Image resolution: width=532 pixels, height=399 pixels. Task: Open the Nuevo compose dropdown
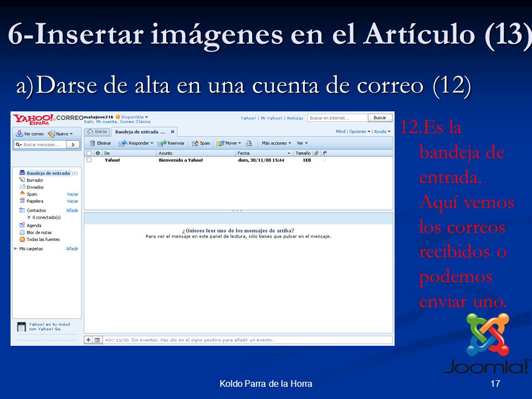(x=60, y=134)
